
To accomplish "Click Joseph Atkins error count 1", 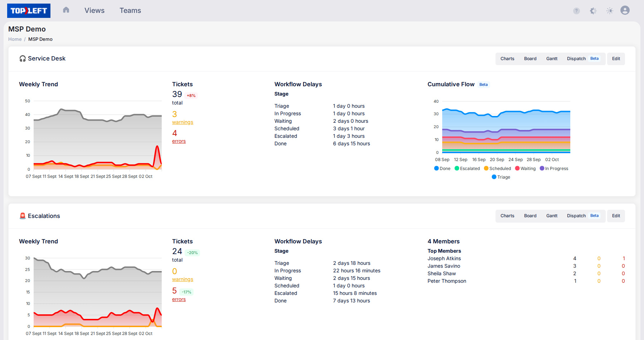I will click(x=624, y=258).
